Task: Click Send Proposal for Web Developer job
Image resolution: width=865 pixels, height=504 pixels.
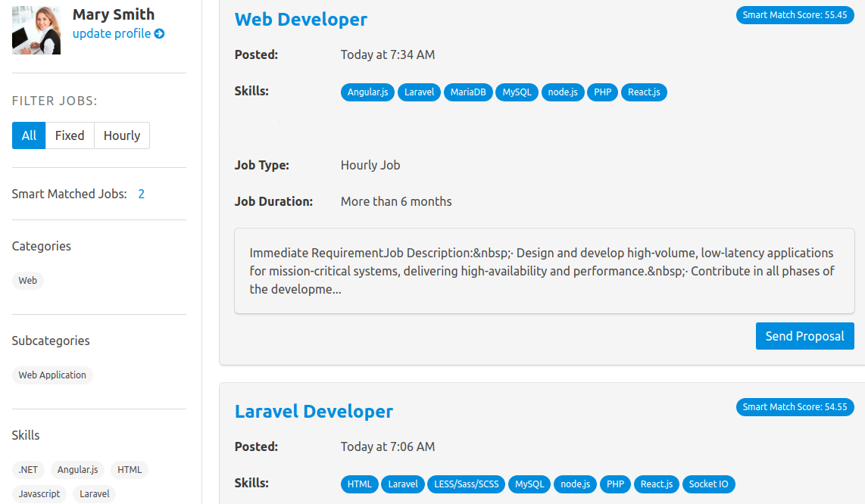Action: pos(804,336)
